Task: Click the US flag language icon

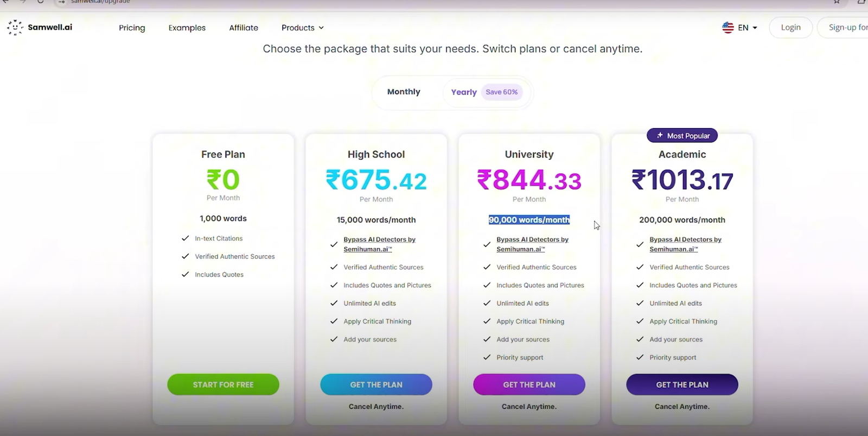Action: (x=728, y=28)
